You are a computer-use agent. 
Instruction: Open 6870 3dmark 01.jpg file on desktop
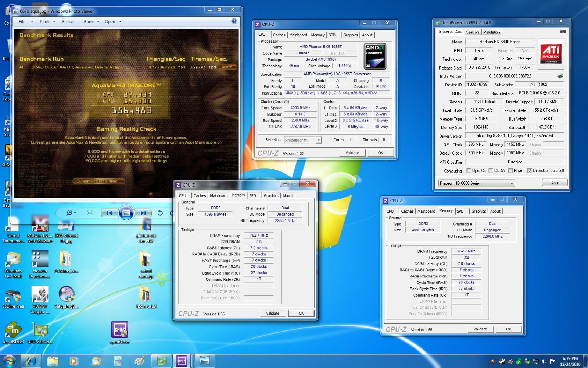(66, 232)
